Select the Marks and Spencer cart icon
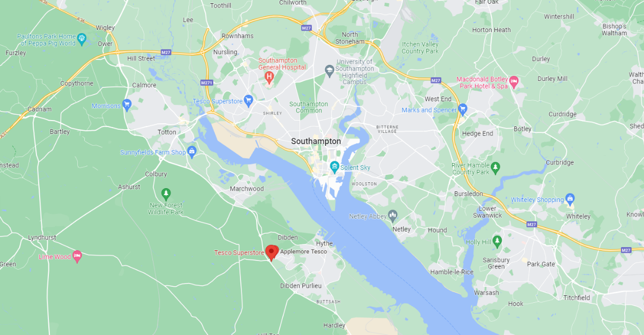 tap(463, 109)
